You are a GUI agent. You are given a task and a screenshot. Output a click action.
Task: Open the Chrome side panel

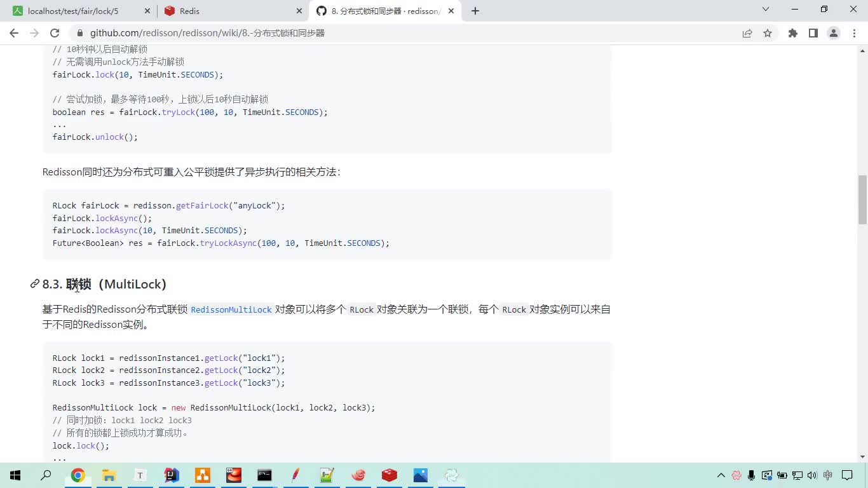click(813, 33)
